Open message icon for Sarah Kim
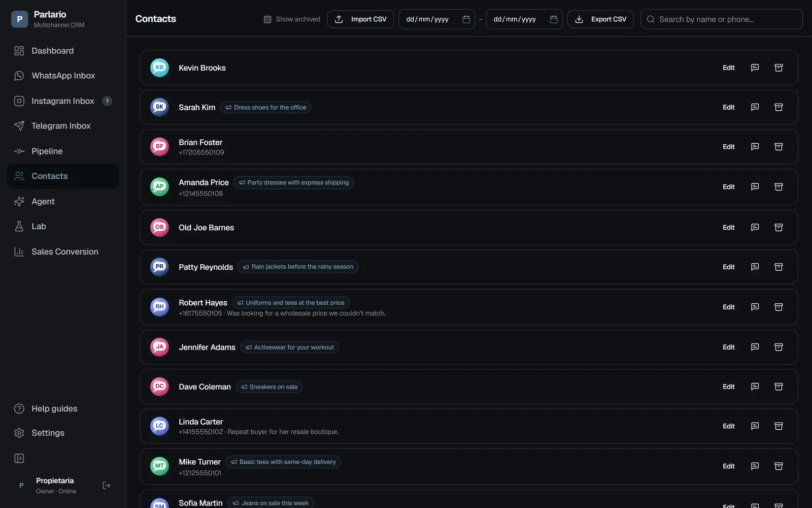The image size is (812, 508). [x=755, y=107]
